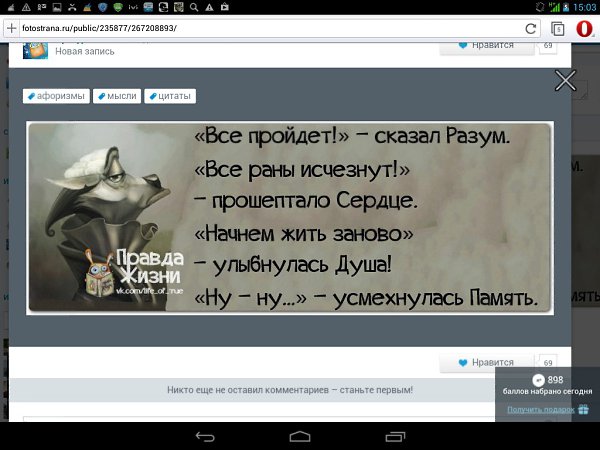Viewport: 600px width, 450px height.
Task: Click the quote image with the cartoon character
Action: coord(289,218)
